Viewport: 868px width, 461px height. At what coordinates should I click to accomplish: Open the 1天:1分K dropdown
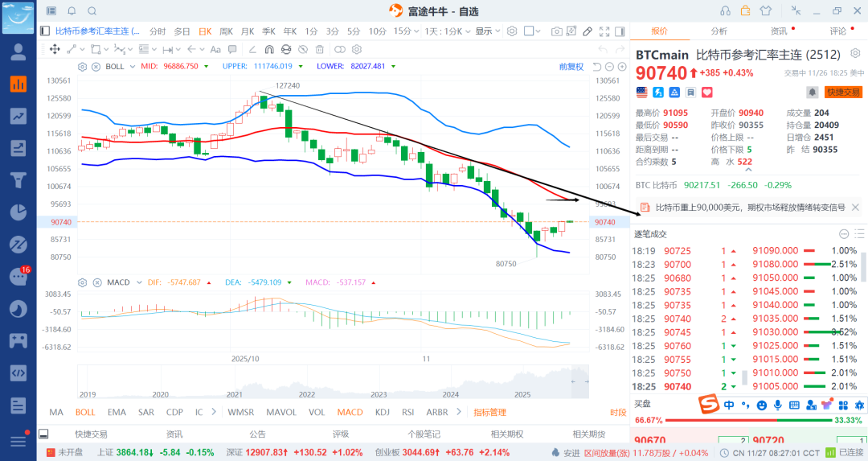pos(448,31)
